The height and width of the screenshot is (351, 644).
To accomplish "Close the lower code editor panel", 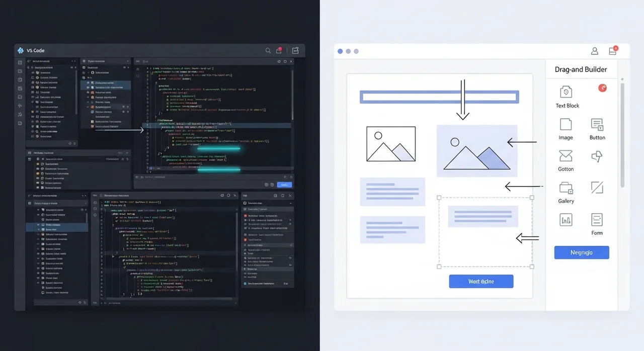I will 235,195.
